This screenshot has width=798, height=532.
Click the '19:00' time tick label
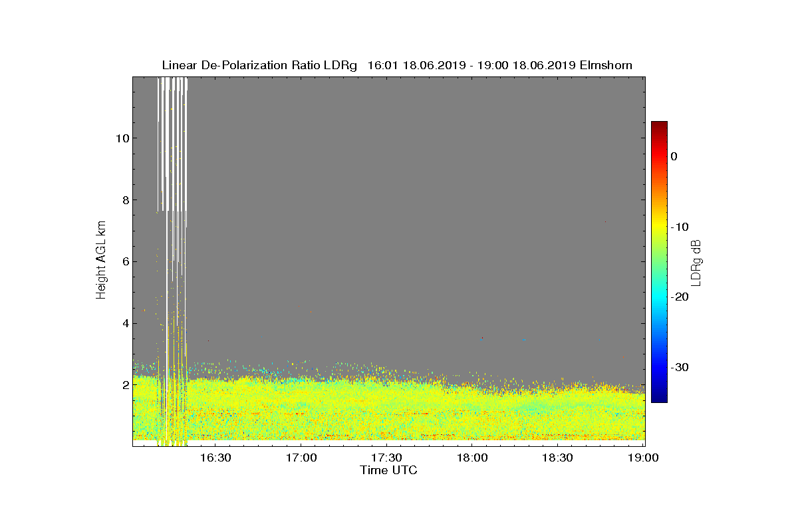click(x=643, y=458)
